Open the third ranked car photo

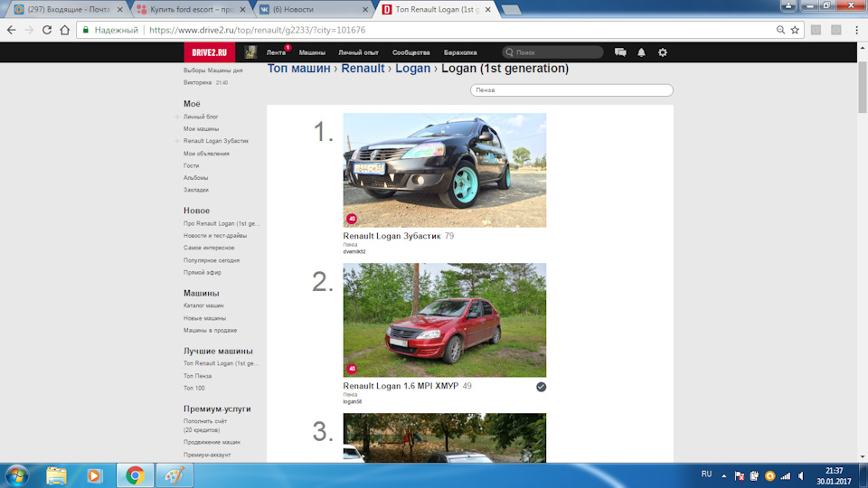click(x=445, y=437)
